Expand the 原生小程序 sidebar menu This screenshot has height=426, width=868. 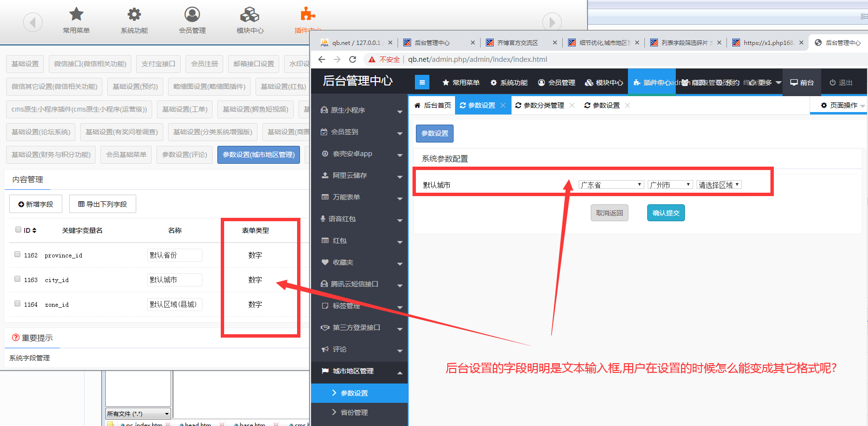(360, 110)
